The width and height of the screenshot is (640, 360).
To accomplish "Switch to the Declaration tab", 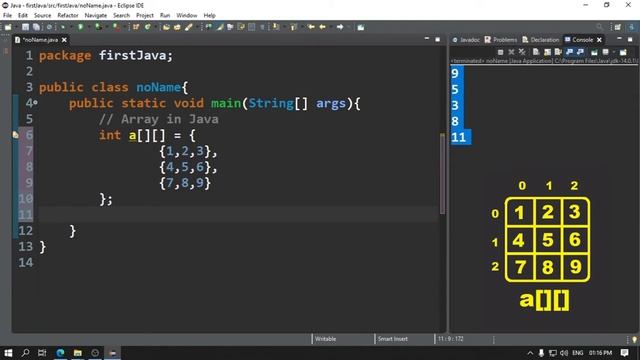I will 540,40.
